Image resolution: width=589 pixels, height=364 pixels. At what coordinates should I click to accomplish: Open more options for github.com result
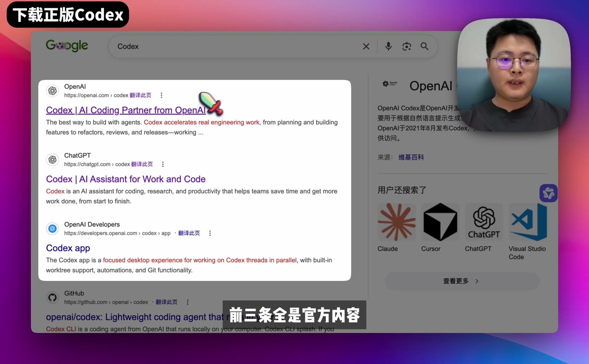pos(187,302)
